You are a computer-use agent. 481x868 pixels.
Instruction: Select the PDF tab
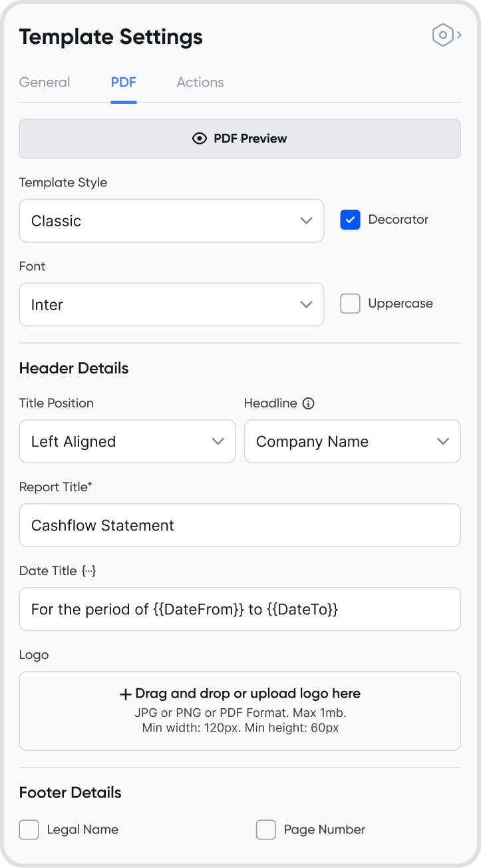(x=124, y=83)
